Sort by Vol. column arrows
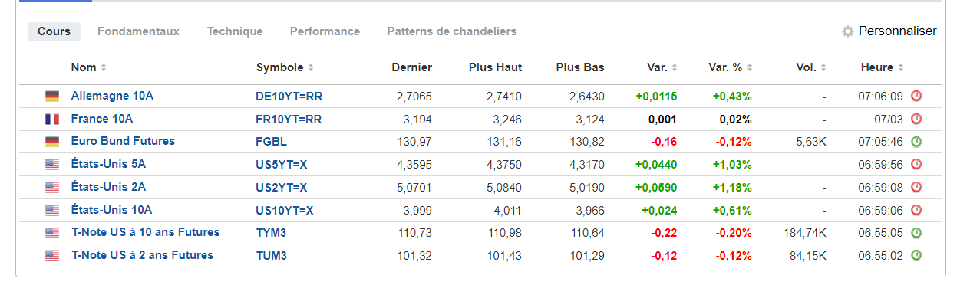980x295 pixels. [x=824, y=68]
